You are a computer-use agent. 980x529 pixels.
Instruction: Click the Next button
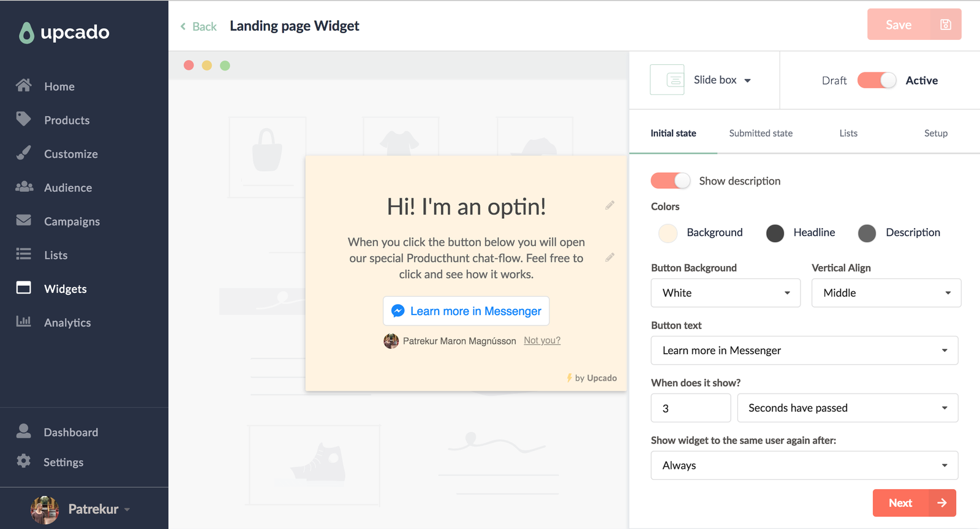[x=914, y=503]
